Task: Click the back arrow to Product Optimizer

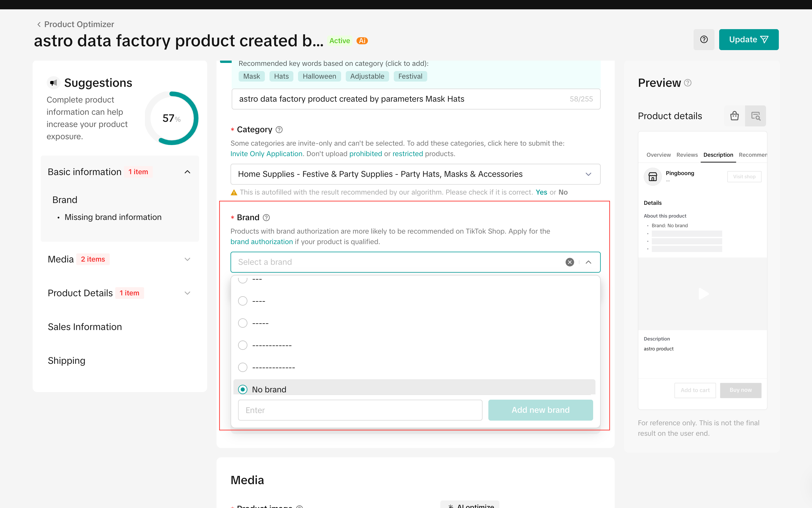Action: [x=39, y=24]
